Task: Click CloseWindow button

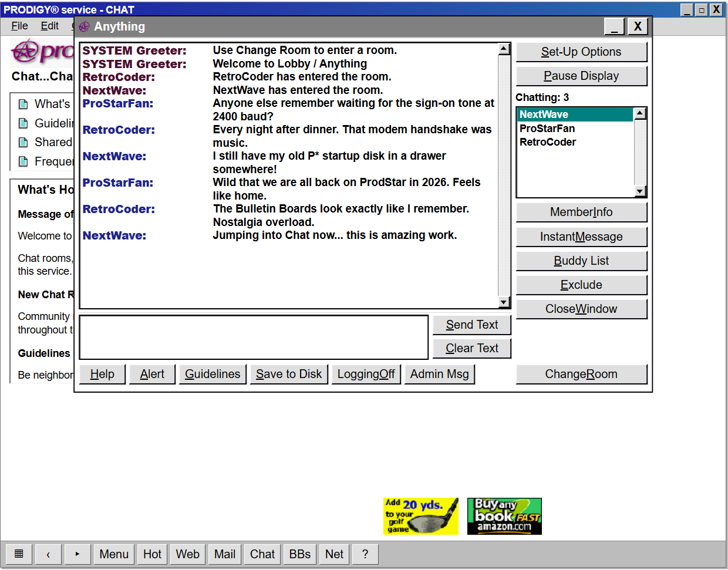Action: point(581,309)
